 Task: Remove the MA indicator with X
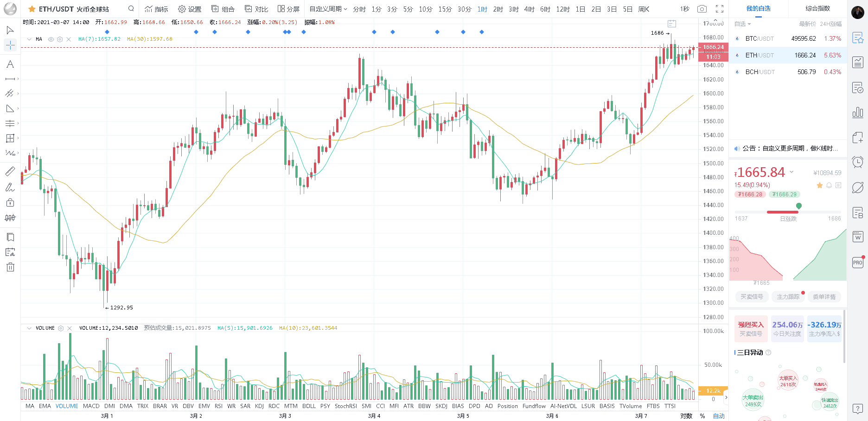pyautogui.click(x=69, y=39)
